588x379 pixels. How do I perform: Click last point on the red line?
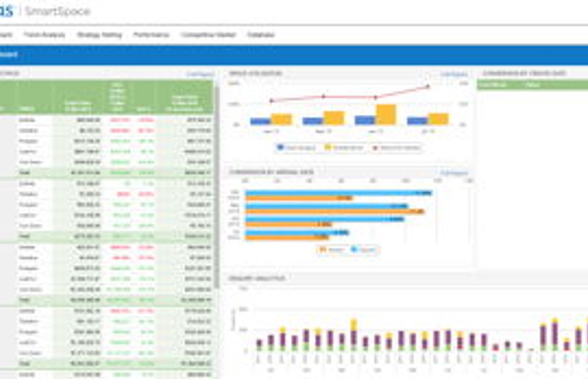tap(428, 87)
